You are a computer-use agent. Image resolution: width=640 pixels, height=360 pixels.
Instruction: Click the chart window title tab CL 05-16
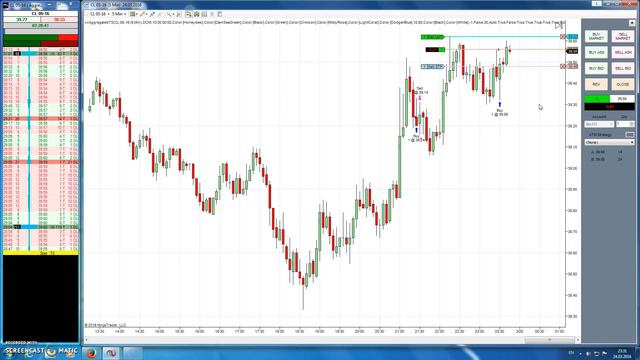[x=116, y=5]
